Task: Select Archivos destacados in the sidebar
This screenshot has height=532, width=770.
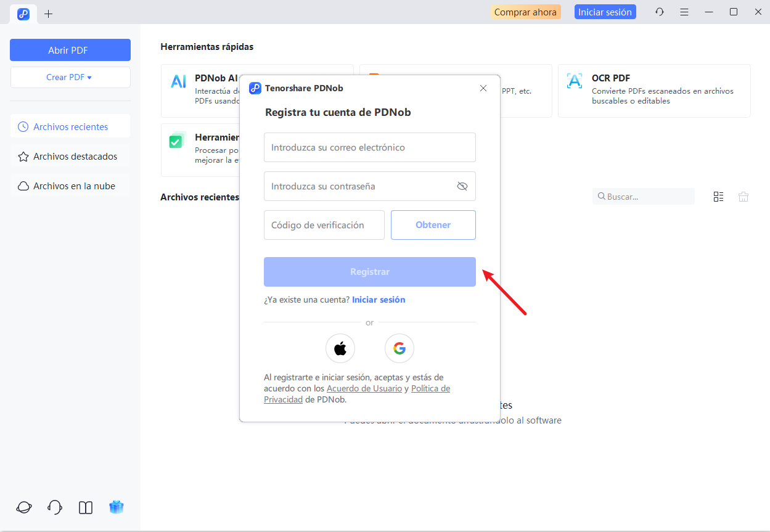Action: [x=70, y=156]
